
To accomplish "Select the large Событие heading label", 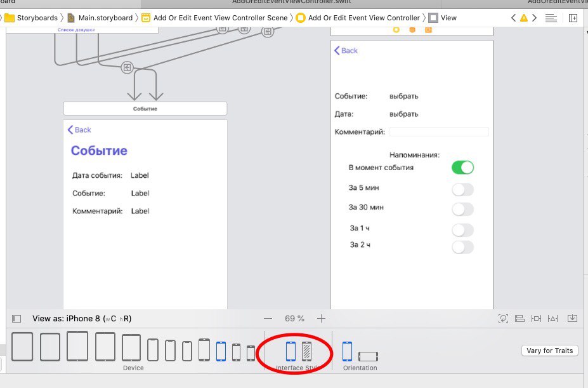I will pyautogui.click(x=99, y=151).
